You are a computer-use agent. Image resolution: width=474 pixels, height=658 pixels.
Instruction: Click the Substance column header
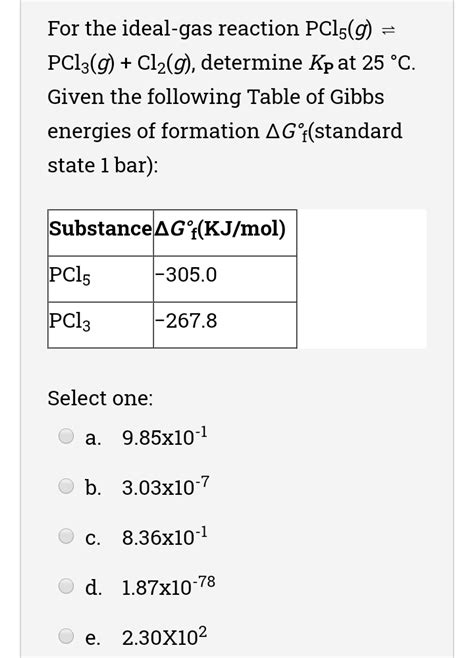(x=101, y=232)
